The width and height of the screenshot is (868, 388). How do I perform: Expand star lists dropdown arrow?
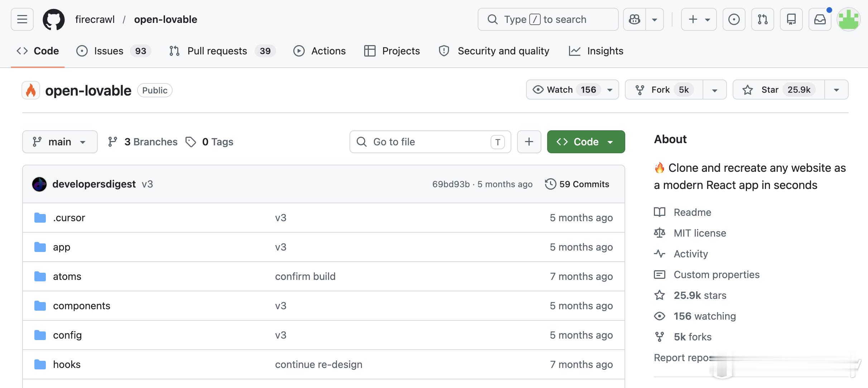pyautogui.click(x=836, y=89)
